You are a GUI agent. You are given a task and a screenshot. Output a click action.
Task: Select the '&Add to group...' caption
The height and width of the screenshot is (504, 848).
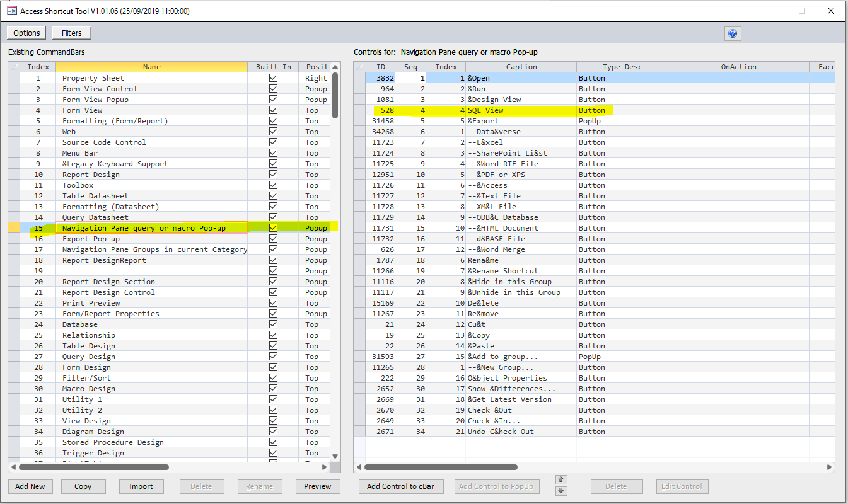tap(503, 357)
